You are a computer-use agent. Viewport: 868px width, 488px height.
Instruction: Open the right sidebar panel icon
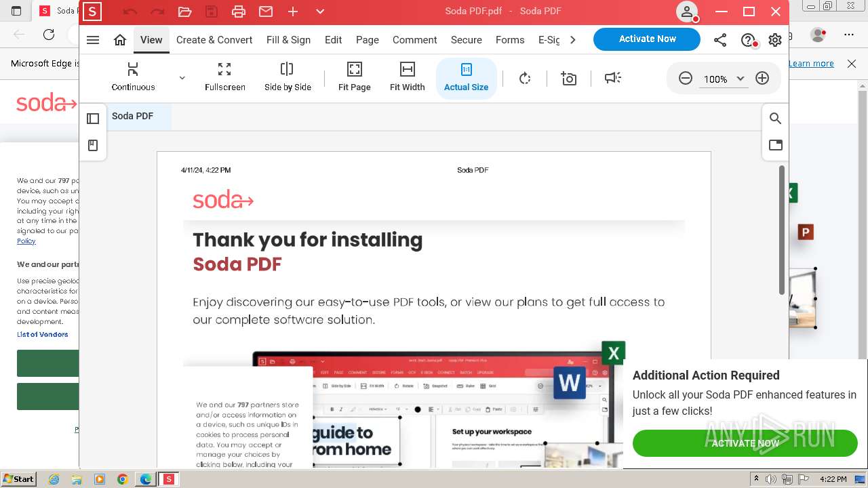(775, 145)
